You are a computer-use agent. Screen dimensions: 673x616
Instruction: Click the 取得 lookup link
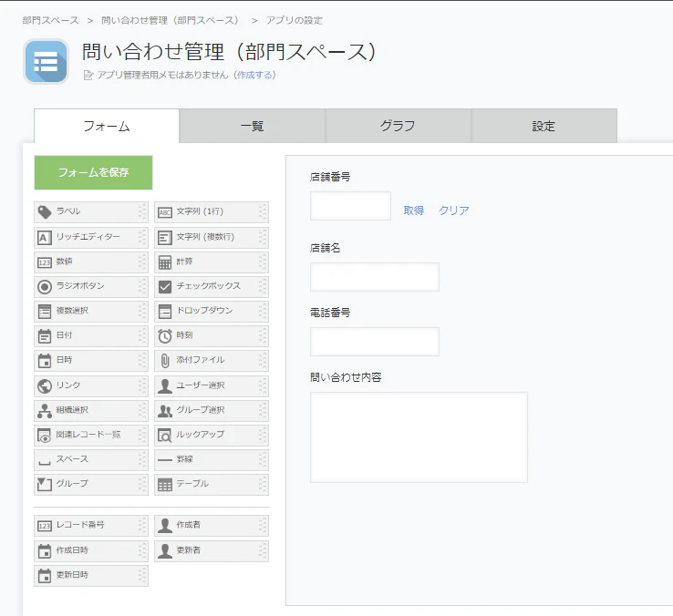point(414,210)
